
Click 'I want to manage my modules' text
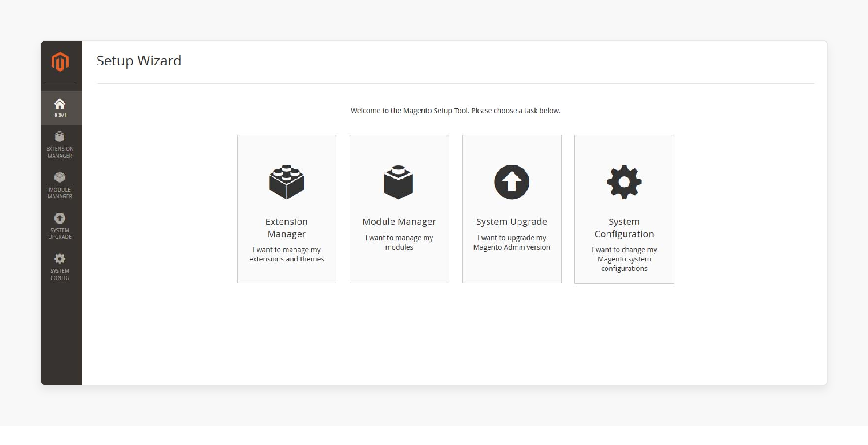point(399,242)
